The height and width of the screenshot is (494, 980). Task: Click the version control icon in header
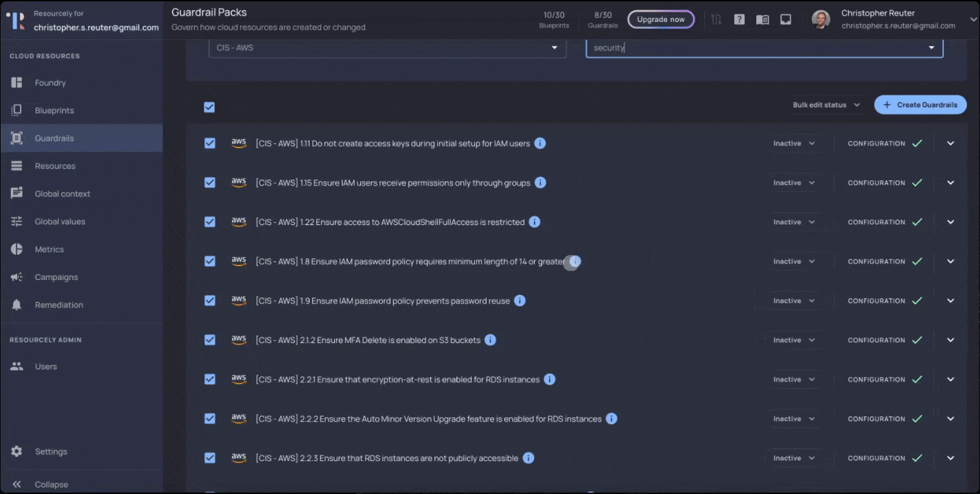716,19
